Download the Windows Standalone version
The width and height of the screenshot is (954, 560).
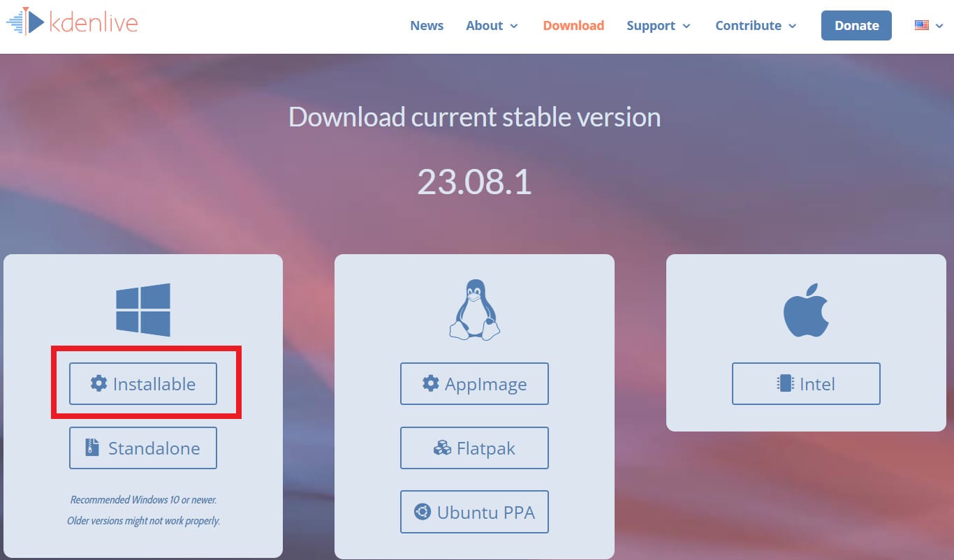coord(143,448)
